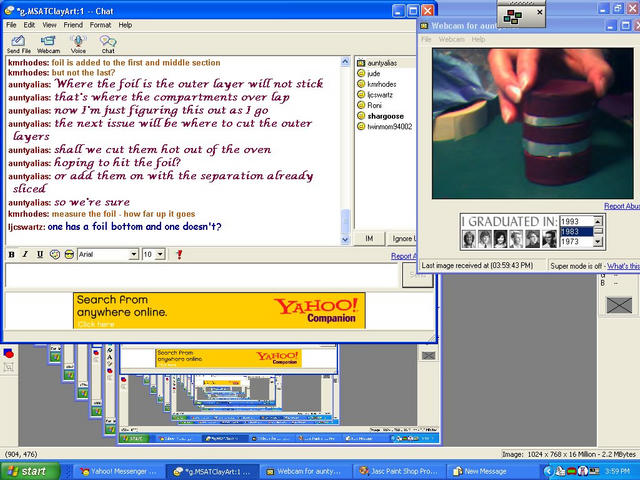This screenshot has width=640, height=480.
Task: Click the red exclamation buzz icon
Action: pos(179,254)
